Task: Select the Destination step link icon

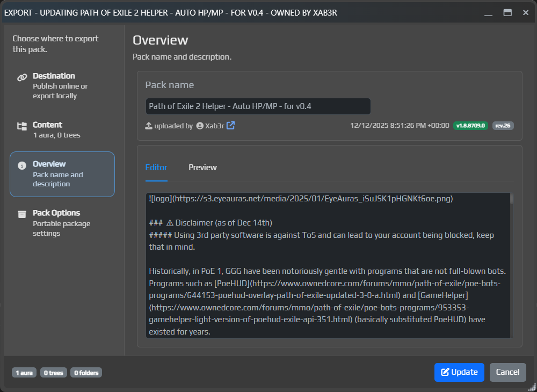Action: 22,76
